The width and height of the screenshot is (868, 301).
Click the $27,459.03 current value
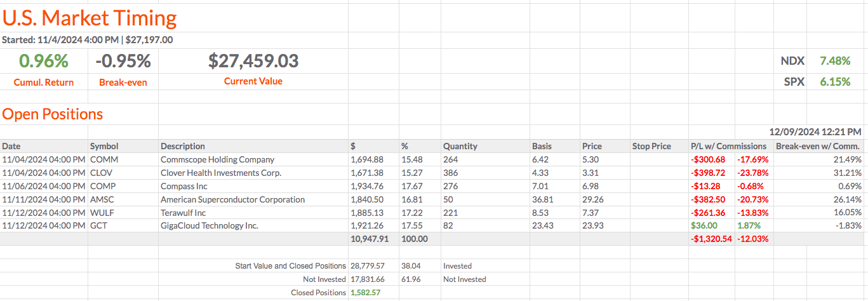tap(253, 61)
